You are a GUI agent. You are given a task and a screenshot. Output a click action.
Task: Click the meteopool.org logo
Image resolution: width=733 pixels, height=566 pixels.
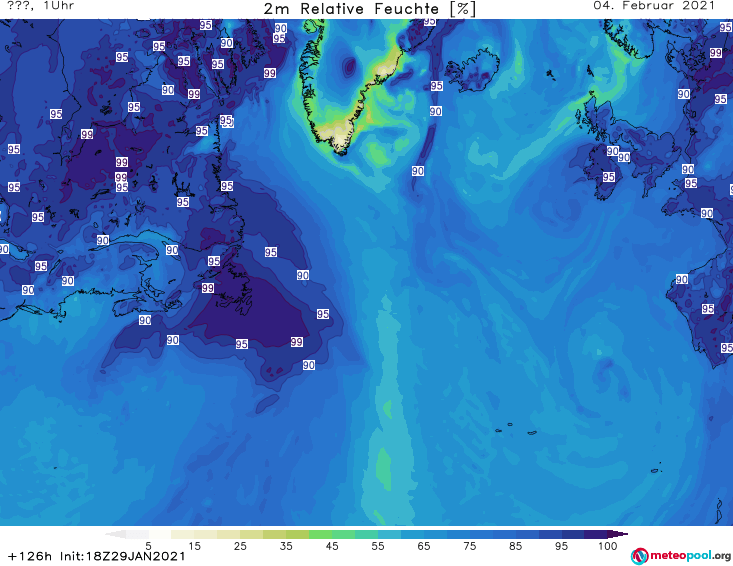click(681, 556)
